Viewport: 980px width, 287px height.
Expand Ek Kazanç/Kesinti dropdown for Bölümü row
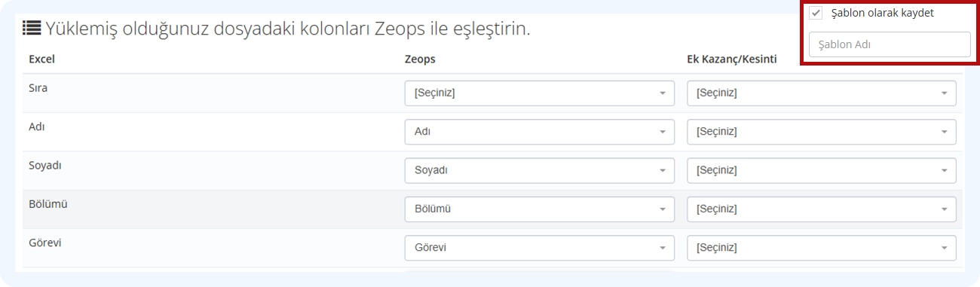click(x=822, y=209)
